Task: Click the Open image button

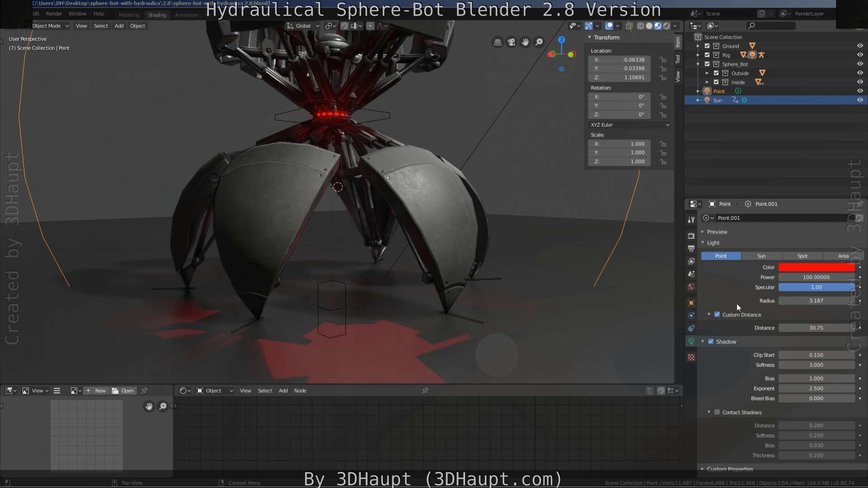Action: coord(123,391)
